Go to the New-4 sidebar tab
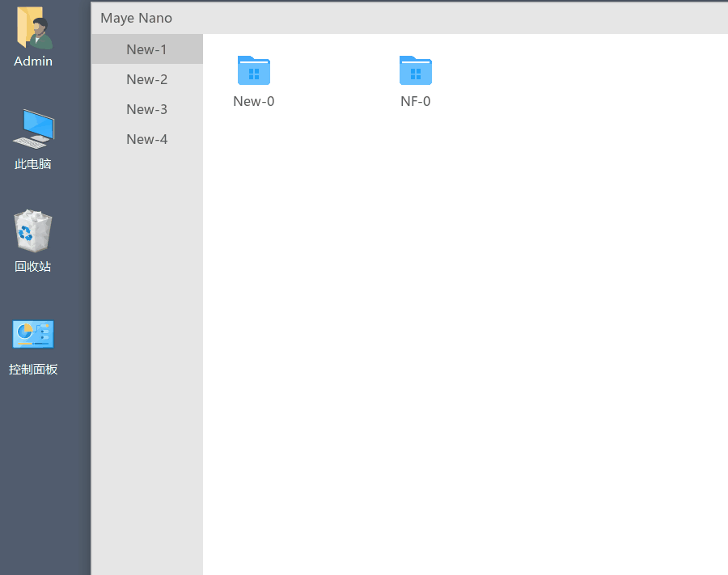728x575 pixels. (x=146, y=139)
